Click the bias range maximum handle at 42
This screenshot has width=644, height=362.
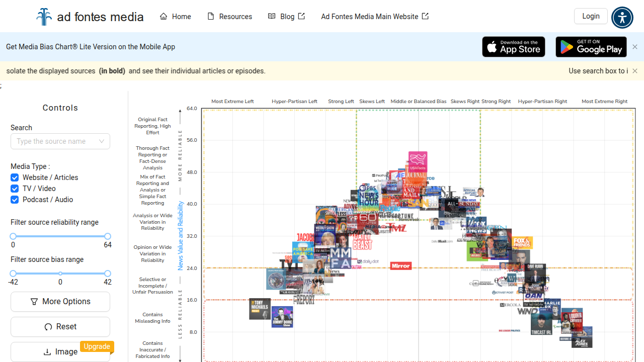[x=108, y=274]
